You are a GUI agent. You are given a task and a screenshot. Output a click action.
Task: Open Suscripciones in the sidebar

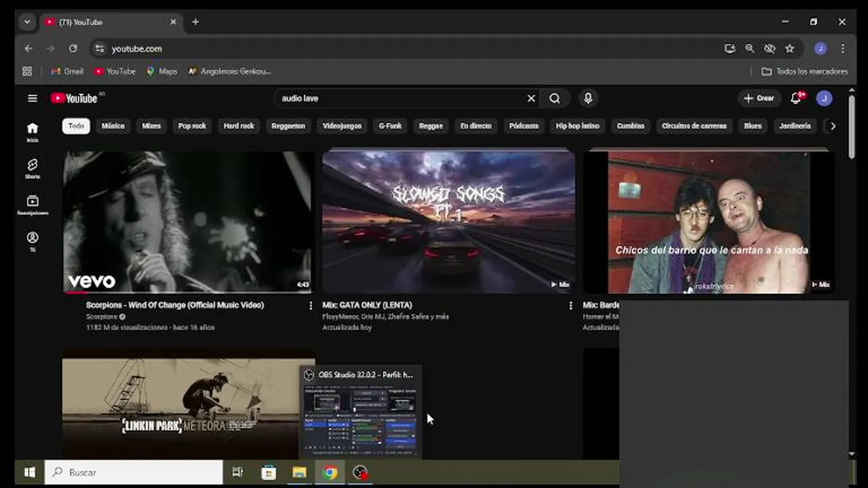click(32, 205)
